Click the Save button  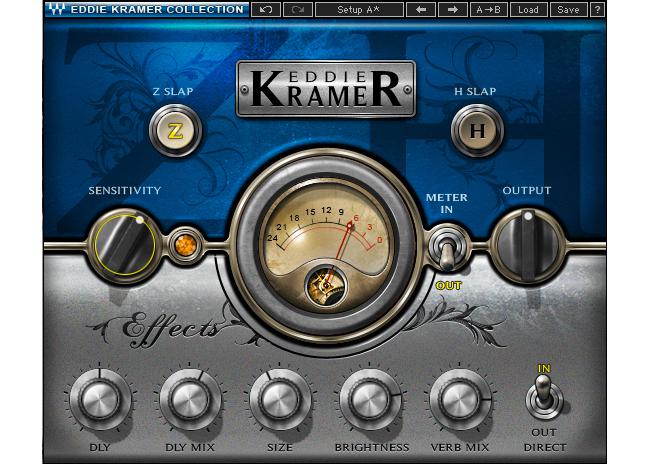(567, 10)
